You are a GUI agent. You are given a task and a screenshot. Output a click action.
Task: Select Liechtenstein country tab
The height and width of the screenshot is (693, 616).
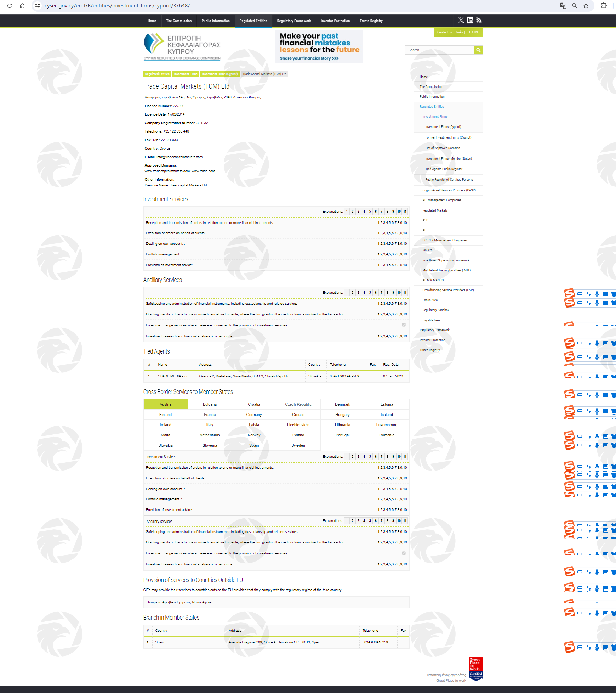[x=298, y=425]
